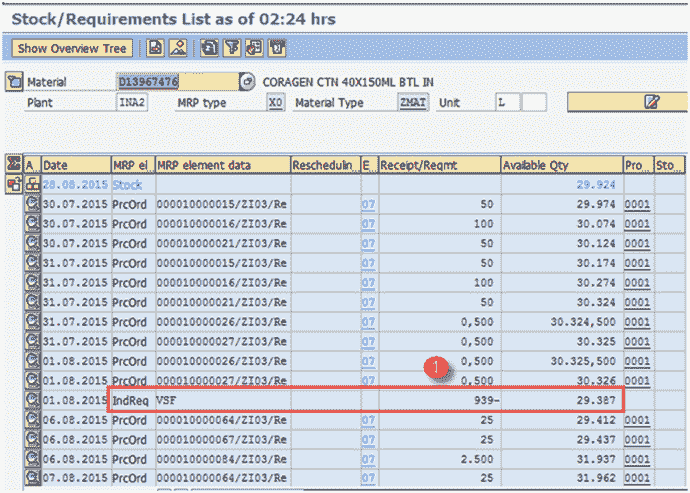Image resolution: width=690 pixels, height=493 pixels.
Task: Expand header details icon left of Material label
Action: point(14,82)
